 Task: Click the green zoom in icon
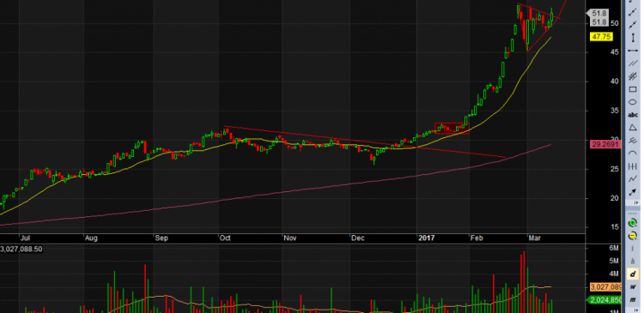[633, 223]
